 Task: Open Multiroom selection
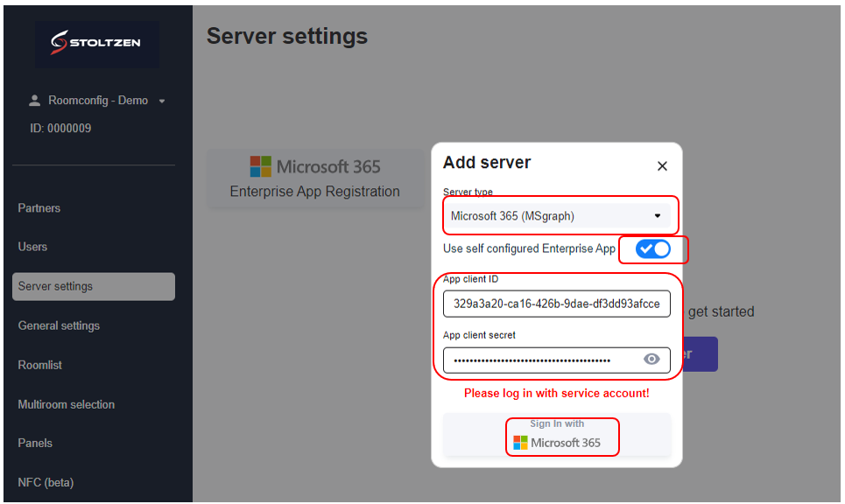point(67,404)
